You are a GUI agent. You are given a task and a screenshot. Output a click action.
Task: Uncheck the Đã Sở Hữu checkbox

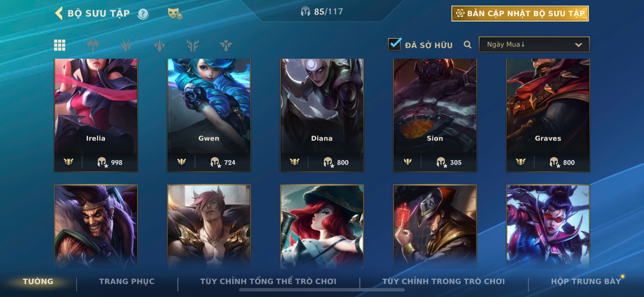click(394, 44)
